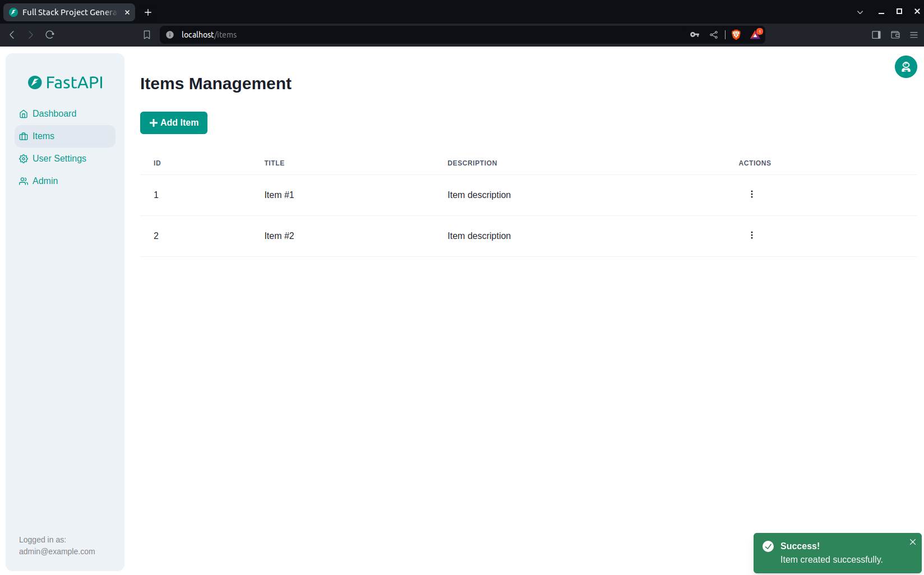Select the gear icon beside User Settings
This screenshot has height=575, width=924.
click(x=24, y=158)
